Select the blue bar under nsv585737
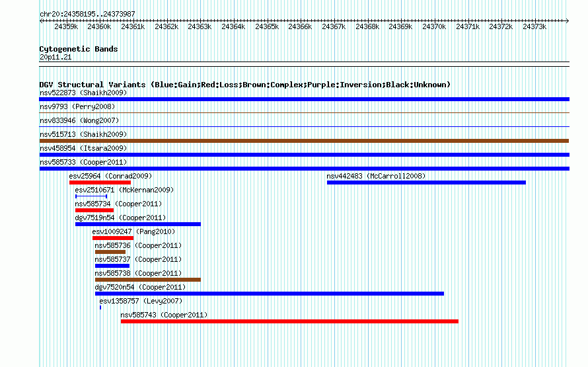Image resolution: width=588 pixels, height=367 pixels. point(112,266)
